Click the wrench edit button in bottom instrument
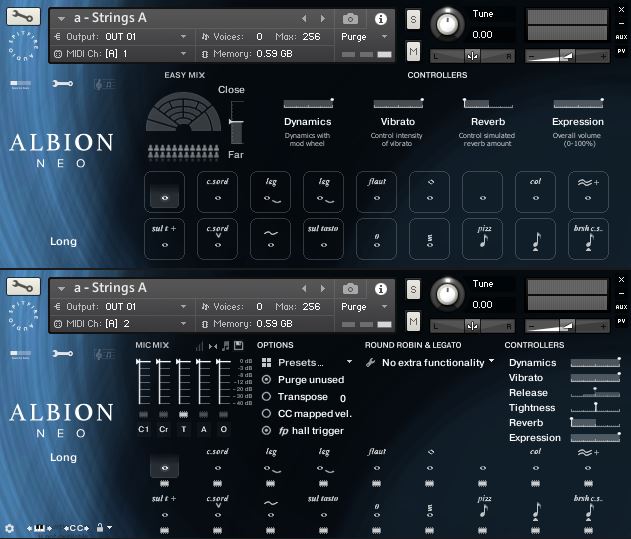This screenshot has width=631, height=539. click(x=23, y=286)
